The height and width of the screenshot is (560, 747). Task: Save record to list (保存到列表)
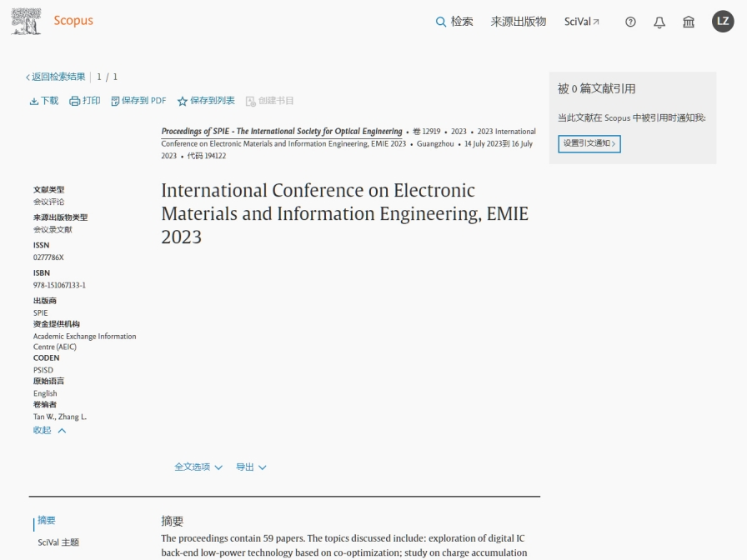click(206, 101)
